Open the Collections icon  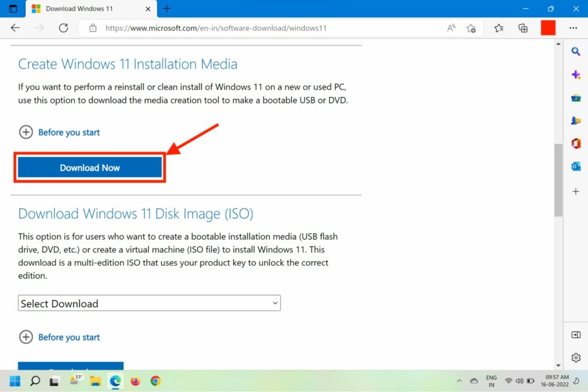(523, 28)
